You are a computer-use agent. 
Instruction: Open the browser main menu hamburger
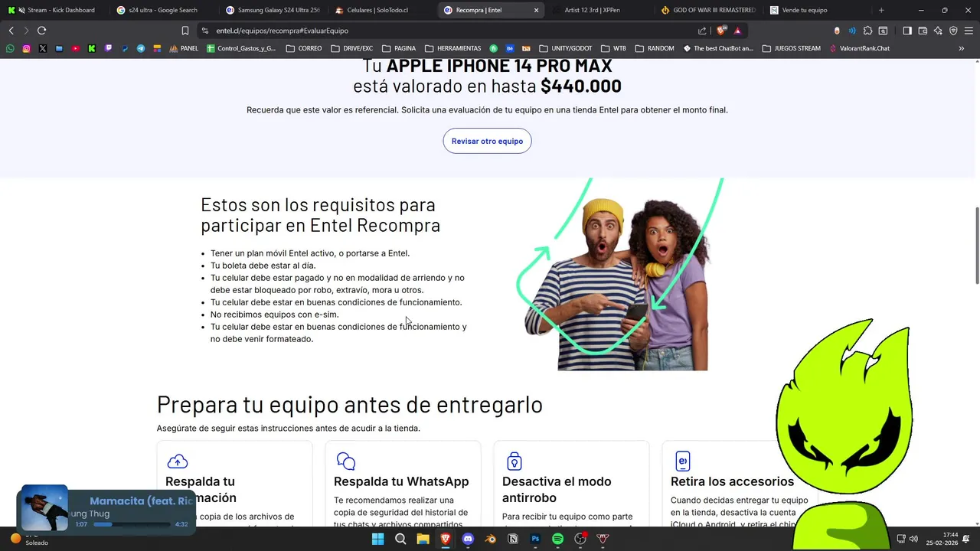click(x=969, y=31)
